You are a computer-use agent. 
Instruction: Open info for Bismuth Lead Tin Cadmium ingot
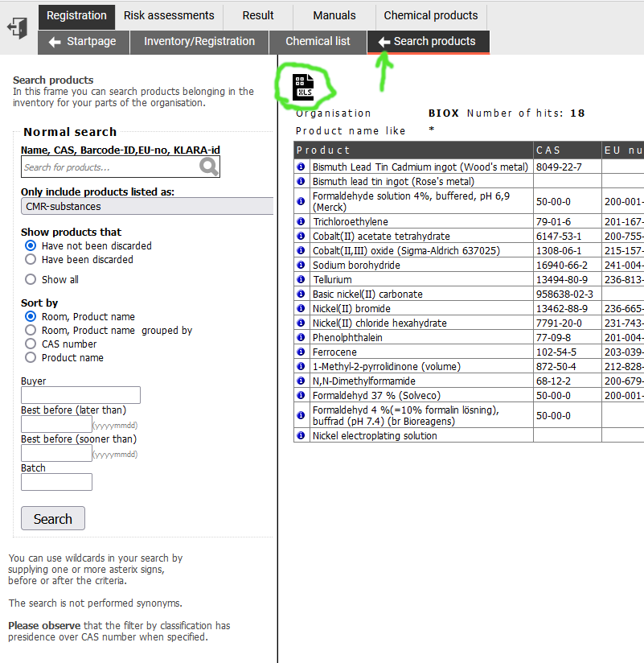click(301, 167)
